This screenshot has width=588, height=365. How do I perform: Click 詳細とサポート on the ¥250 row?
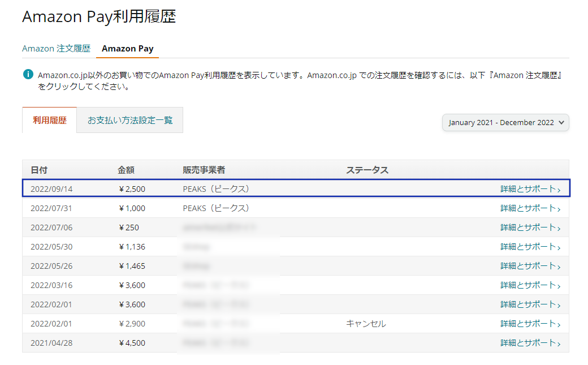click(x=530, y=227)
